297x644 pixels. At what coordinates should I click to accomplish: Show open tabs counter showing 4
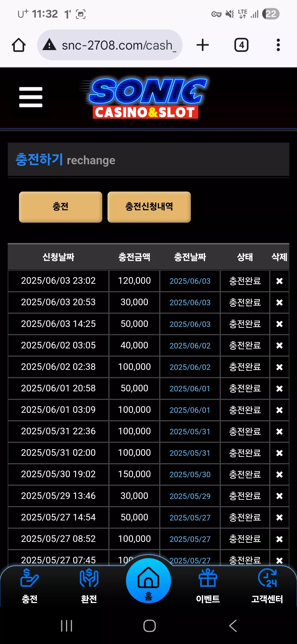[x=241, y=45]
